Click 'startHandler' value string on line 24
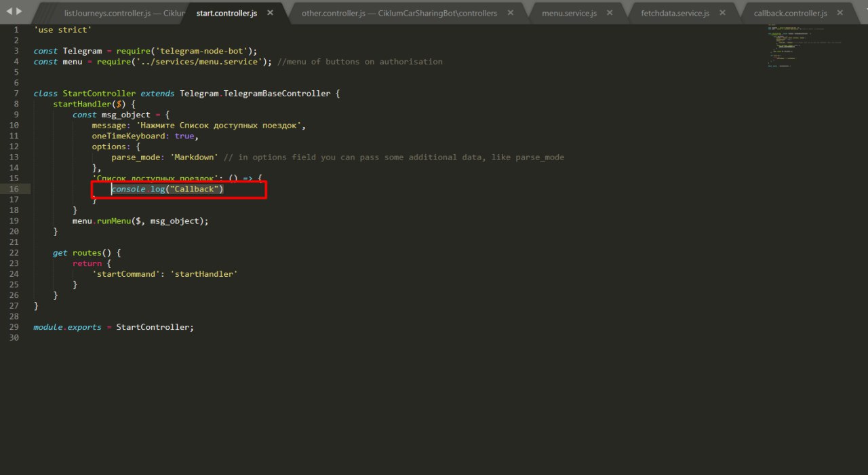 [204, 274]
